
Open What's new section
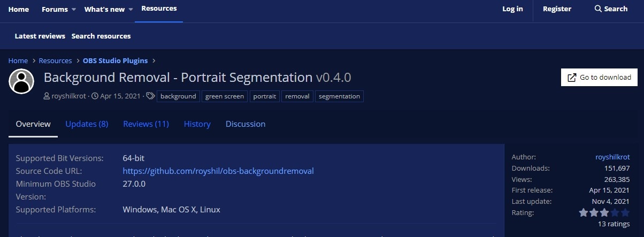click(x=104, y=9)
